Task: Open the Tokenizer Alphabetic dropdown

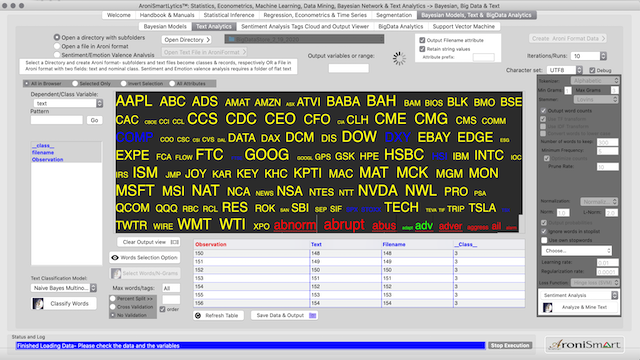Action: click(596, 80)
